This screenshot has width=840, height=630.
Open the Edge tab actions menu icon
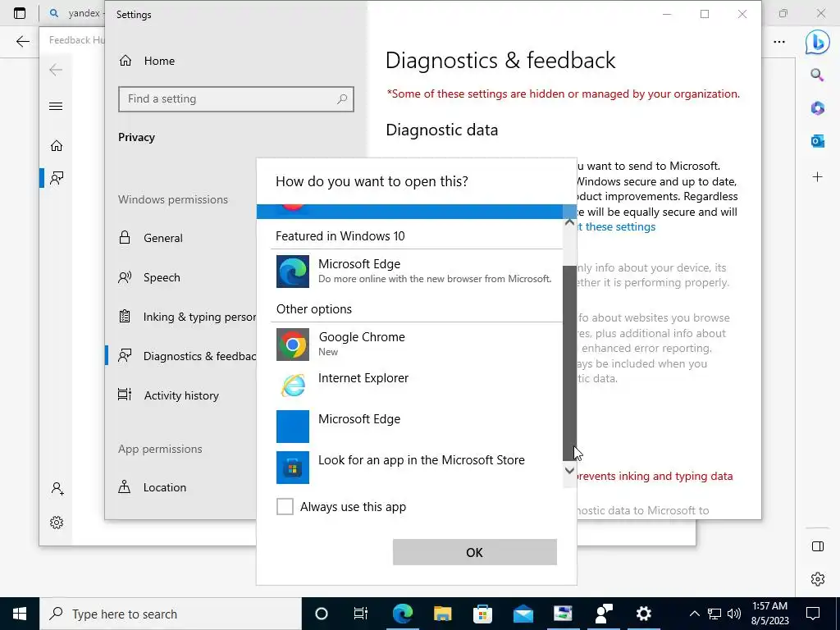click(x=20, y=13)
